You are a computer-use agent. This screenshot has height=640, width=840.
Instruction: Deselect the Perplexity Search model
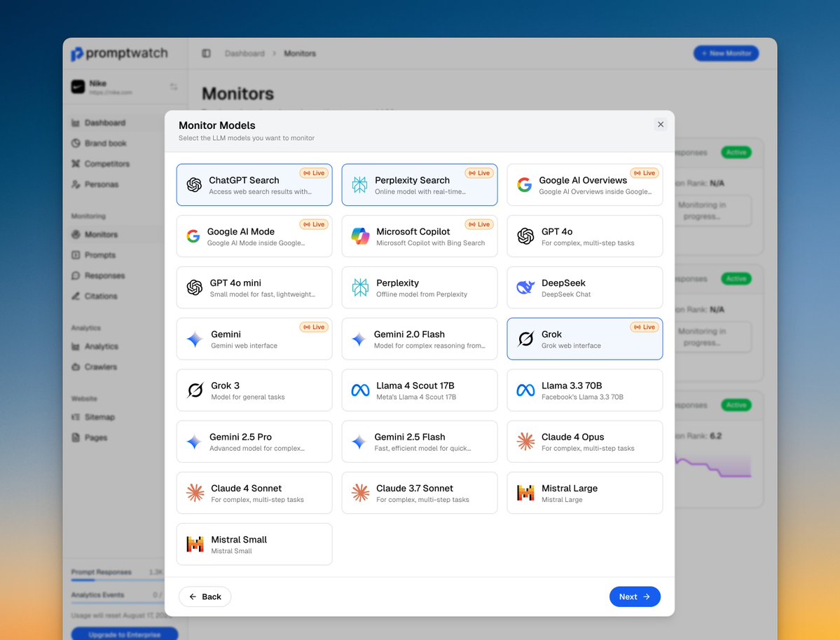tap(420, 185)
